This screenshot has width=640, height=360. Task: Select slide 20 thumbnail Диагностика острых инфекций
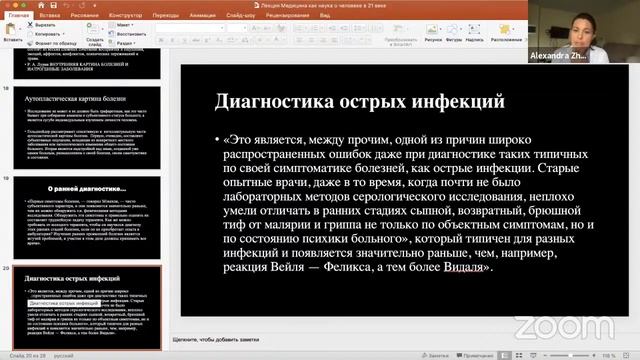[87, 308]
